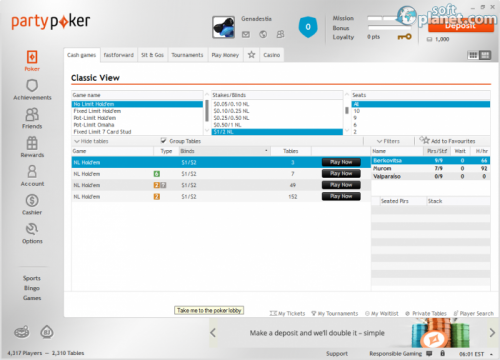500x360 pixels.
Task: Switch to the classic list view icon
Action: pyautogui.click(x=485, y=55)
